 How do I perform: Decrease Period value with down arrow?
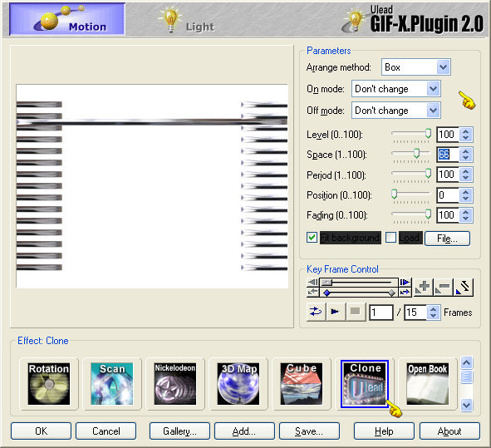465,178
